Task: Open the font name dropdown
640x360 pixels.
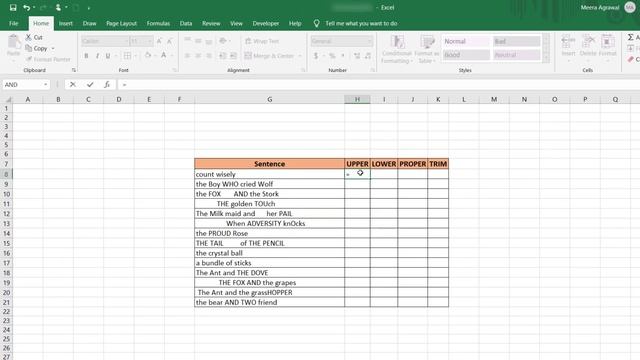Action: pyautogui.click(x=126, y=41)
